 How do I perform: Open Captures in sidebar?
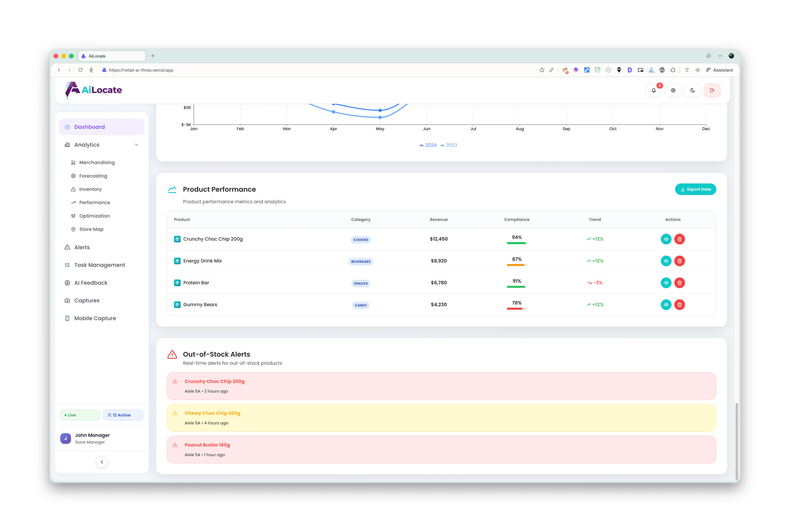[102, 301]
